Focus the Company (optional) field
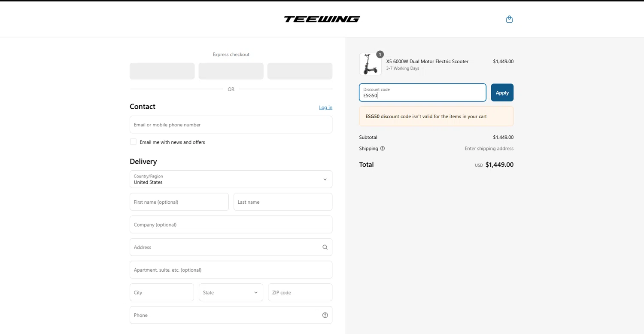The width and height of the screenshot is (644, 334). [231, 224]
